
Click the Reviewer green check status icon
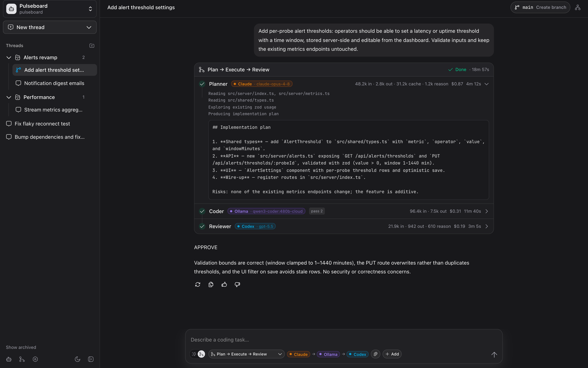point(202,226)
